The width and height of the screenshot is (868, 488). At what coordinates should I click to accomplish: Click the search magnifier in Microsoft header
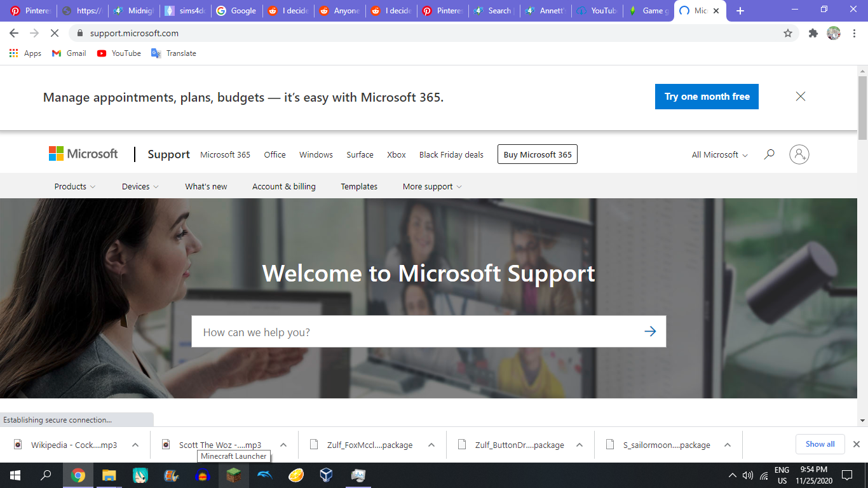tap(769, 154)
